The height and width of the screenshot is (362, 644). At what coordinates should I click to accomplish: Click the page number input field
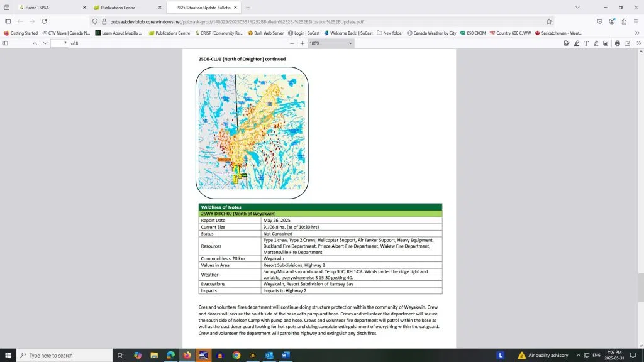click(59, 43)
